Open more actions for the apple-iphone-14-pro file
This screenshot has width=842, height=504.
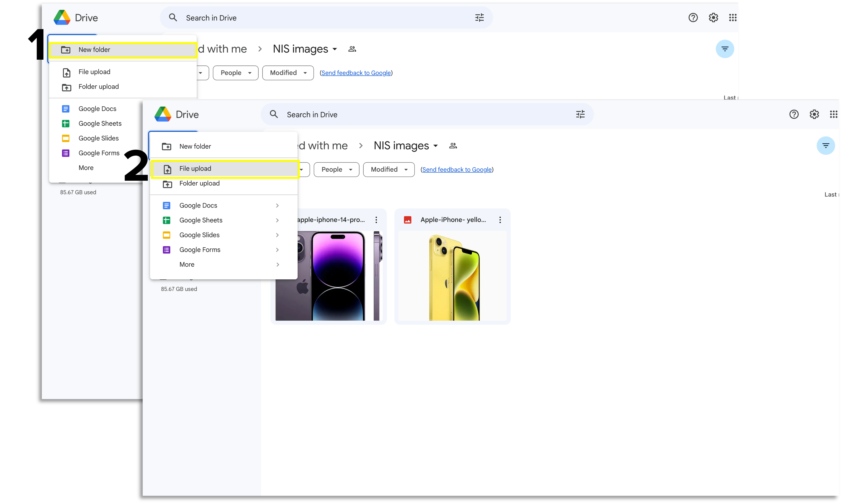[x=376, y=220]
